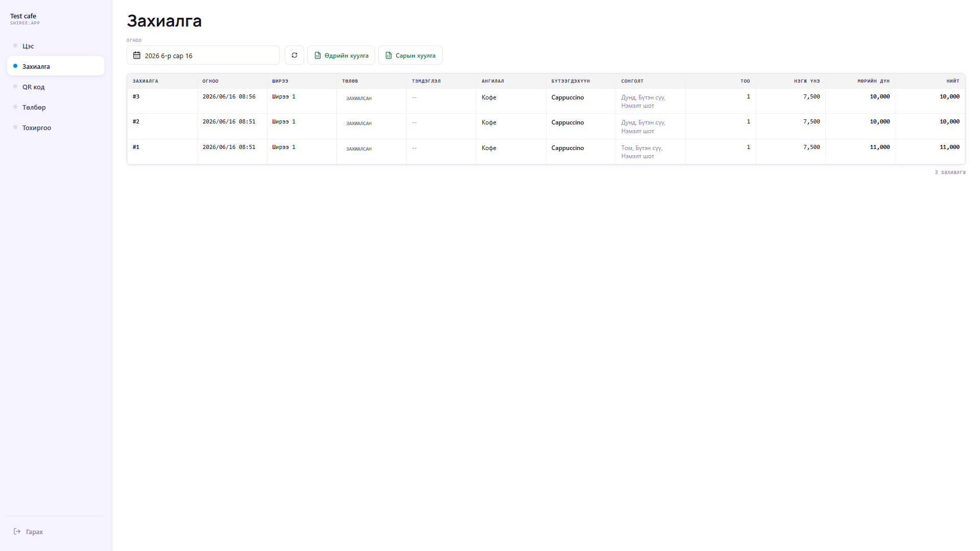Open the Тохиргоо settings page

pyautogui.click(x=56, y=128)
